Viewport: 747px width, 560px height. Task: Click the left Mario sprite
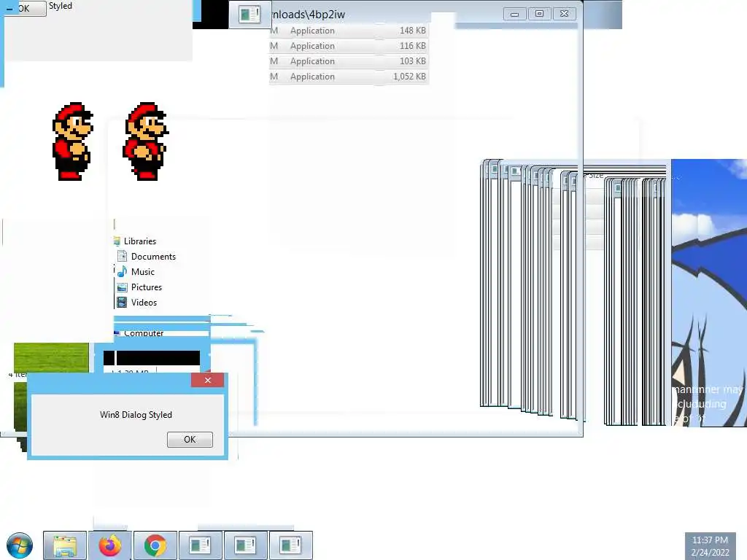click(x=72, y=141)
